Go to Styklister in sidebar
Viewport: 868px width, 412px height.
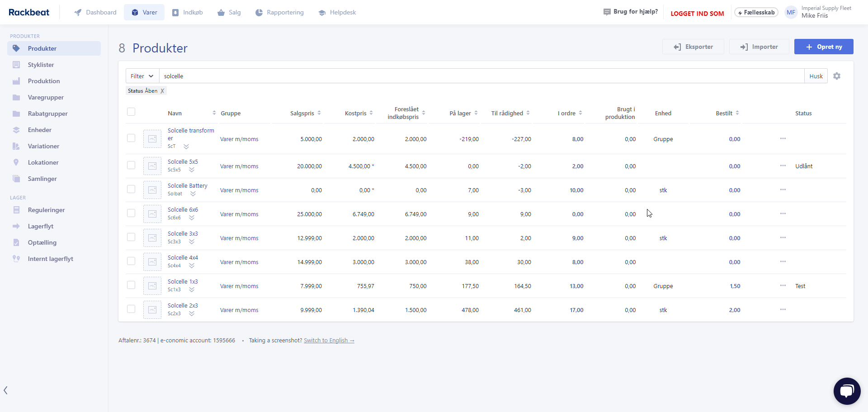(41, 65)
